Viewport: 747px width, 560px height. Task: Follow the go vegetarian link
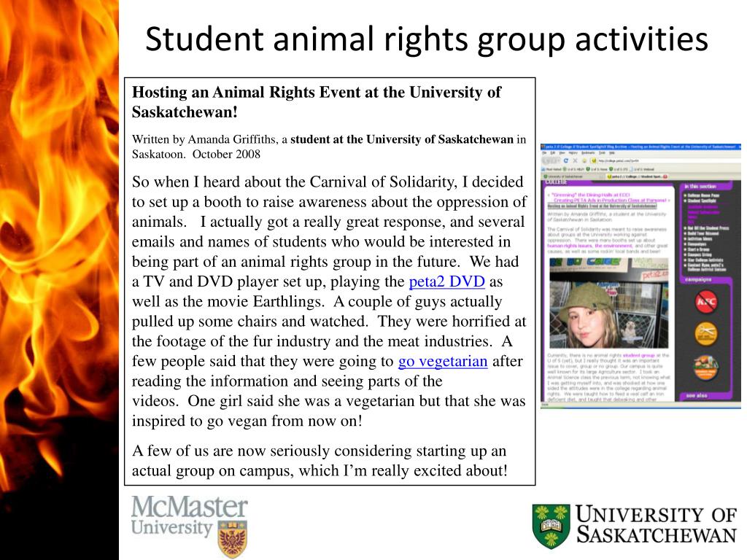click(443, 362)
